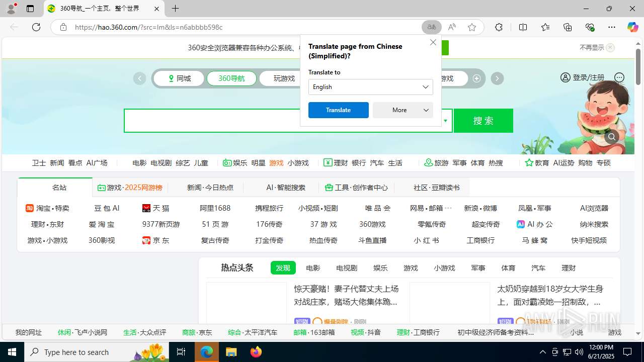Viewport: 644px width, 362px height.
Task: Open the volume control tray icon
Action: click(x=579, y=352)
